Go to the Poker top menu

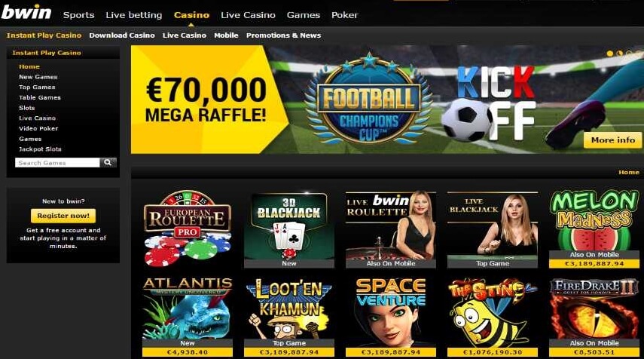point(344,15)
